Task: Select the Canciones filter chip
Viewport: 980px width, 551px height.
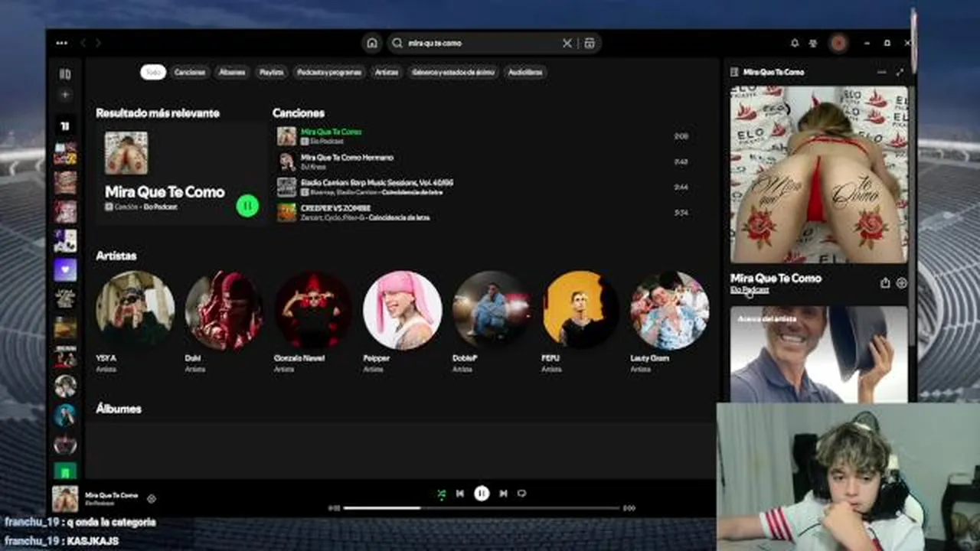Action: point(190,72)
